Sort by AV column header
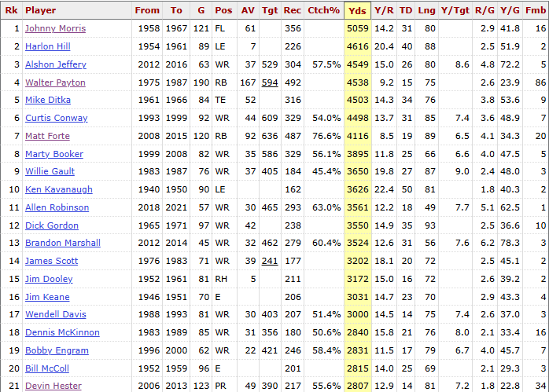Image resolution: width=549 pixels, height=392 pixels. coord(248,10)
